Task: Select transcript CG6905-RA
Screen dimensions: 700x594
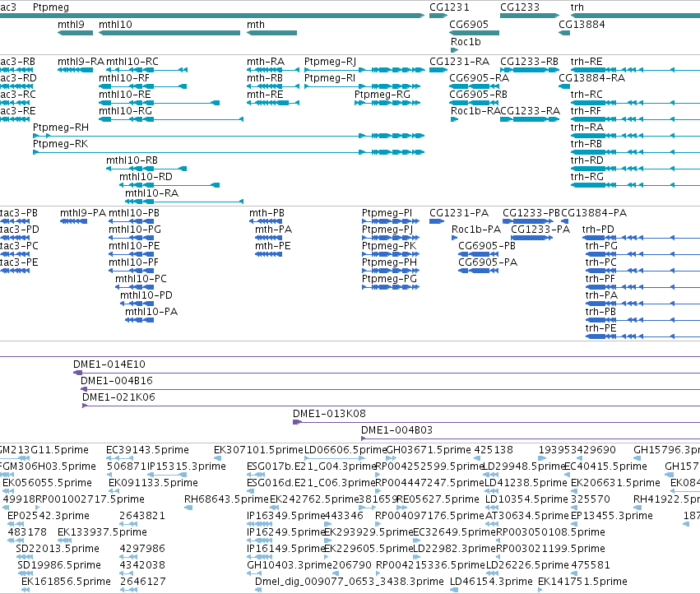Action: 474,86
